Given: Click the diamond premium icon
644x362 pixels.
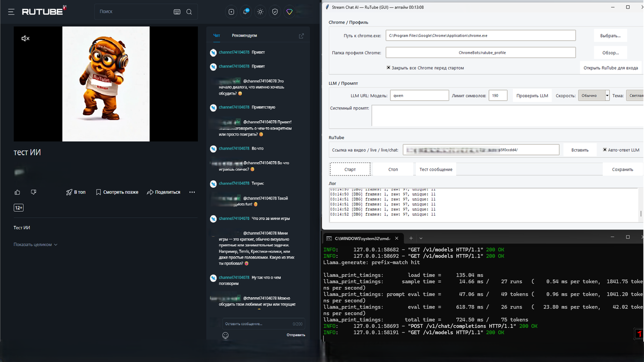Looking at the screenshot, I should pos(289,11).
